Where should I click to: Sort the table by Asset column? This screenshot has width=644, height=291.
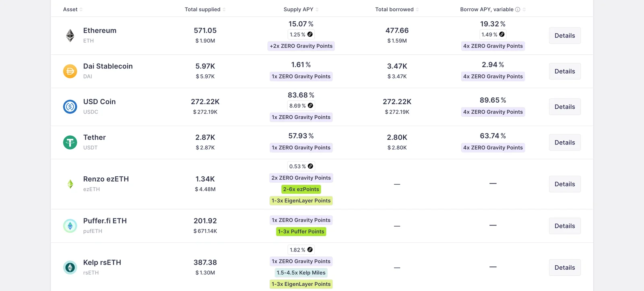[x=72, y=9]
